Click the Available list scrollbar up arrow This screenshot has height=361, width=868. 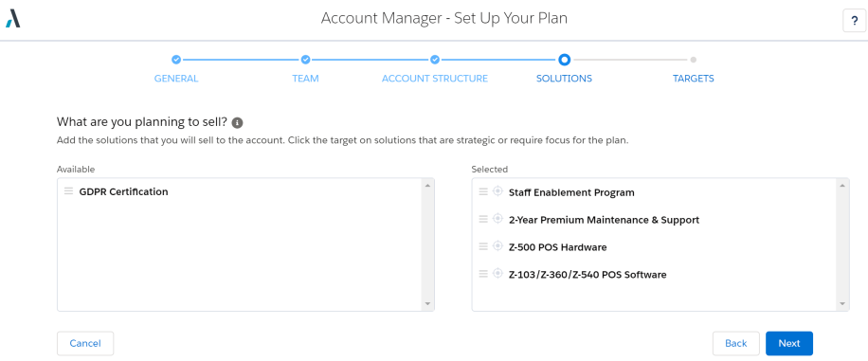click(427, 185)
